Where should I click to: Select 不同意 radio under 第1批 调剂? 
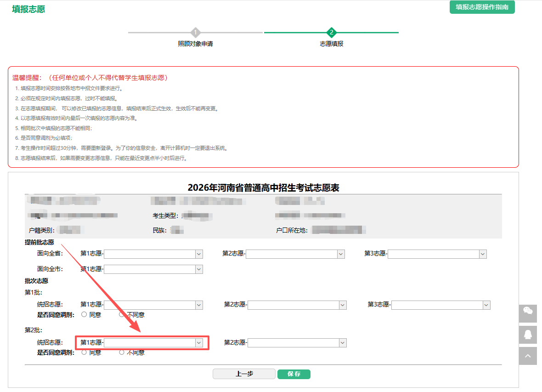coord(122,314)
